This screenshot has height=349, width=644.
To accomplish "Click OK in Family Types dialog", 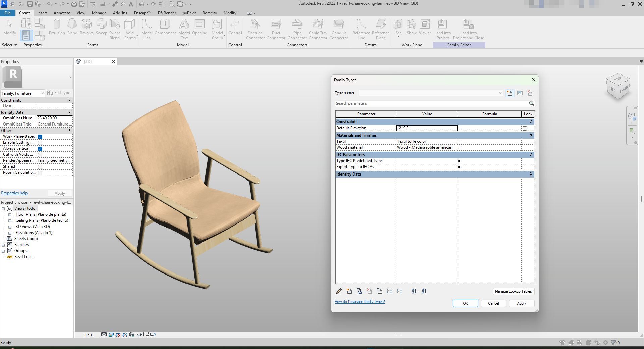I will point(465,303).
